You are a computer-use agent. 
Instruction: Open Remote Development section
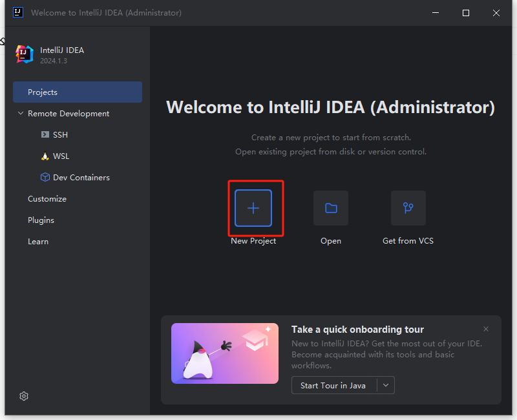pos(69,114)
